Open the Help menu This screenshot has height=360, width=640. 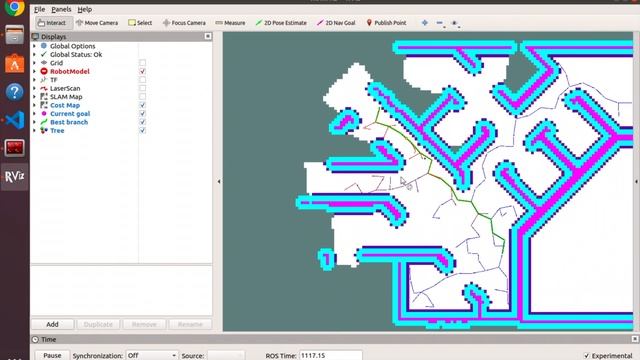point(84,9)
